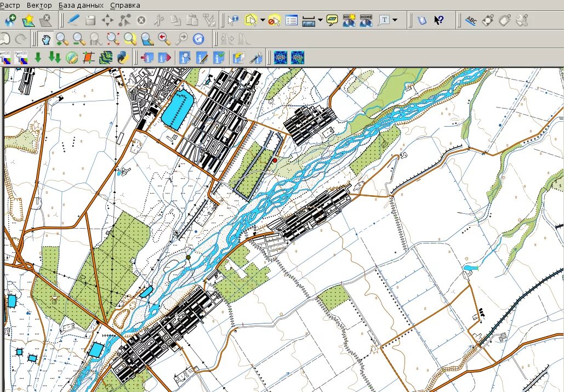Open the attribute table icon
This screenshot has height=392, width=564.
(292, 20)
